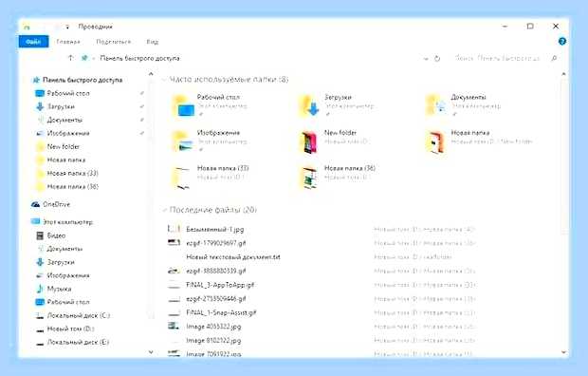Click the refresh icon in the address bar
Screen dimensions: 588x376
(x=437, y=59)
